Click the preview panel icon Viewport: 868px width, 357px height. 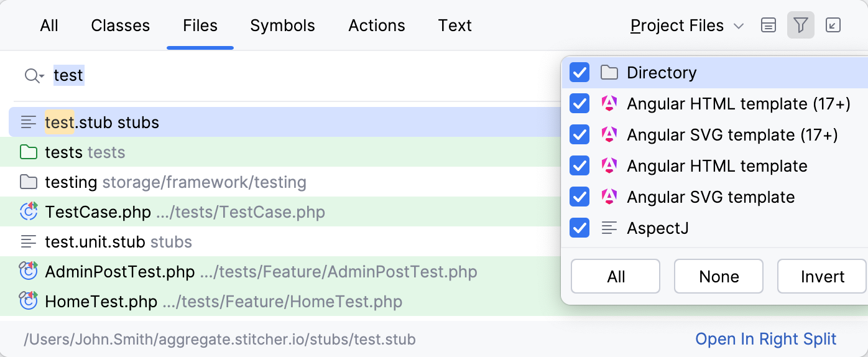pyautogui.click(x=769, y=25)
